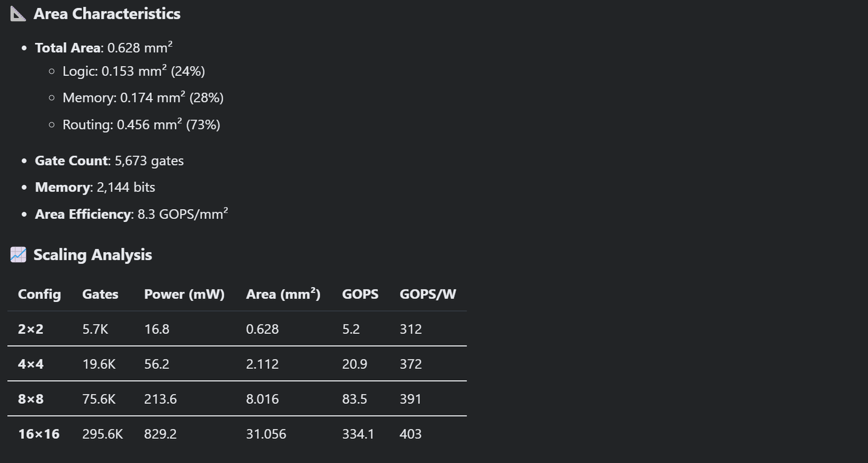Image resolution: width=868 pixels, height=463 pixels.
Task: Click the GOPS/W column header
Action: pyautogui.click(x=427, y=294)
